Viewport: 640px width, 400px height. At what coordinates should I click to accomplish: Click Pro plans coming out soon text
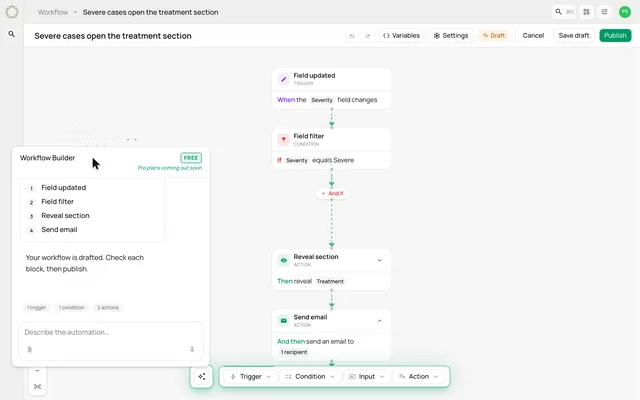[169, 168]
